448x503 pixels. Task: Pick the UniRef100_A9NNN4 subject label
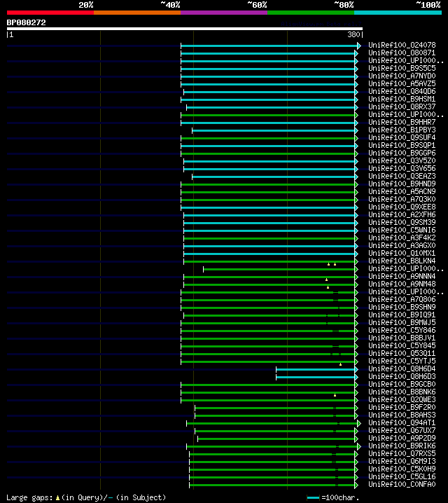pyautogui.click(x=402, y=276)
